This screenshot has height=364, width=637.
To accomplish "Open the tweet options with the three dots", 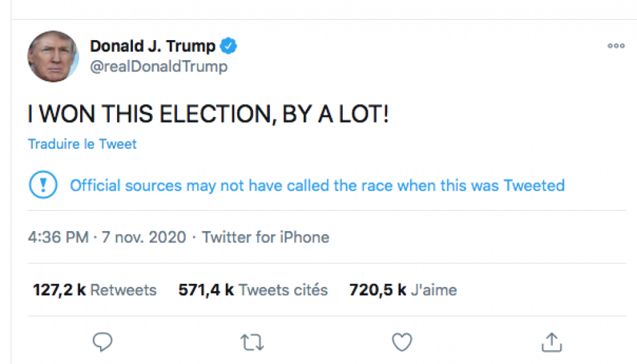I will click(616, 45).
